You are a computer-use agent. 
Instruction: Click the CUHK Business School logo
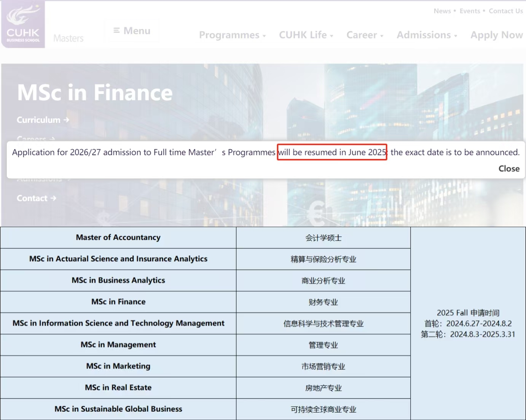coord(23,24)
